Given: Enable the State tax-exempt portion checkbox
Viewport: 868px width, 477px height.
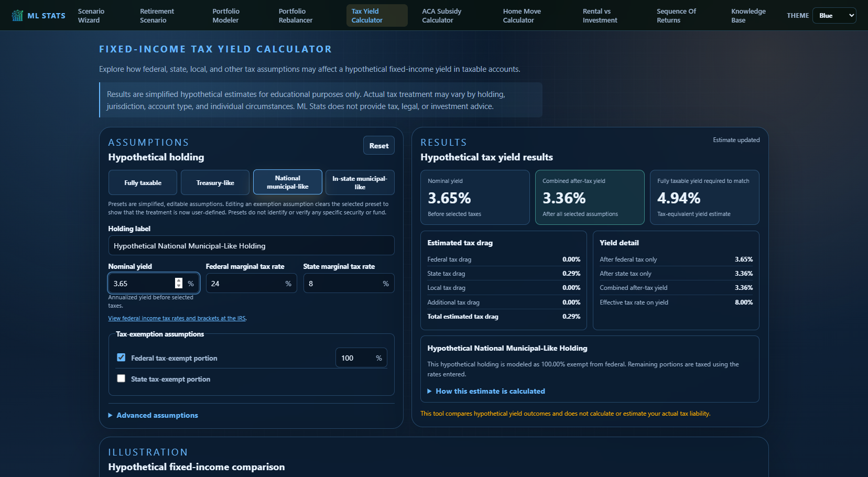Looking at the screenshot, I should coord(121,378).
